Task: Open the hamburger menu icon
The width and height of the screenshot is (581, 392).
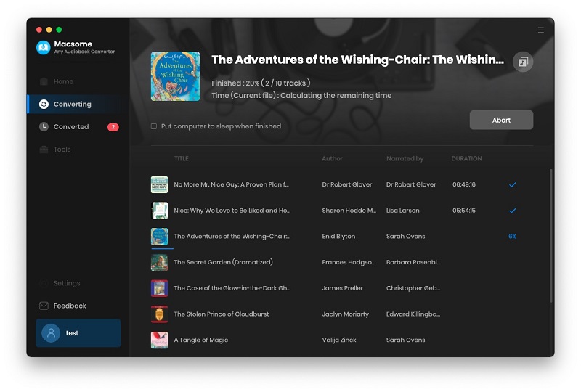Action: (x=540, y=30)
